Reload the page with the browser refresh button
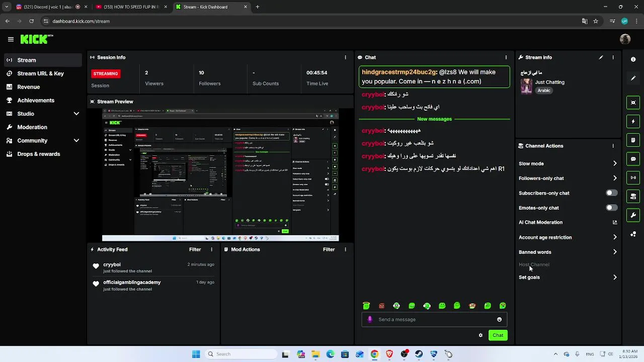 click(31, 21)
